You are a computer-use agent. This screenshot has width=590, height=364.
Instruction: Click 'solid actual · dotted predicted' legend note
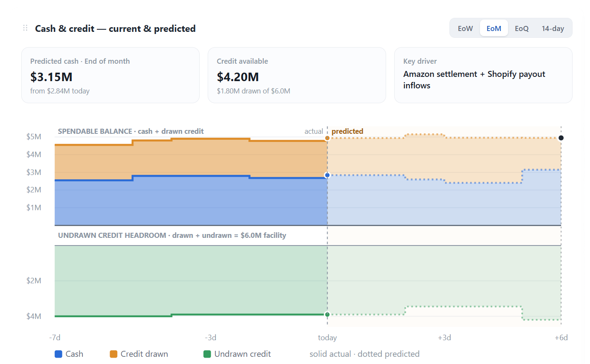point(364,354)
